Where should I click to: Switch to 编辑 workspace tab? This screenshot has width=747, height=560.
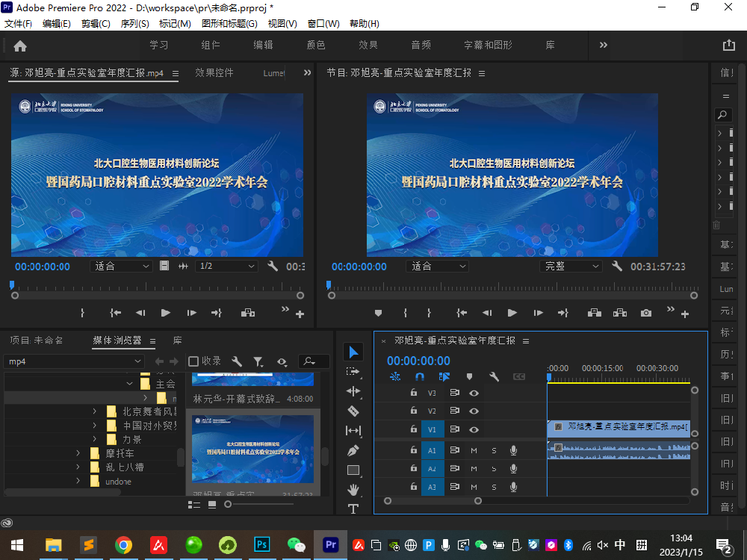(x=263, y=45)
